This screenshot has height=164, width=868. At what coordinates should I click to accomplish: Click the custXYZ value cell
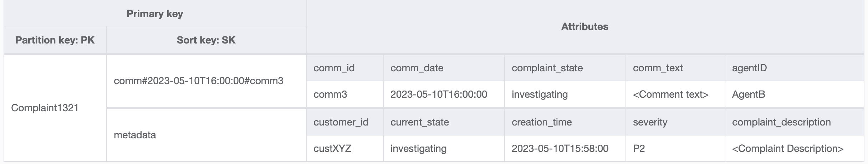332,149
